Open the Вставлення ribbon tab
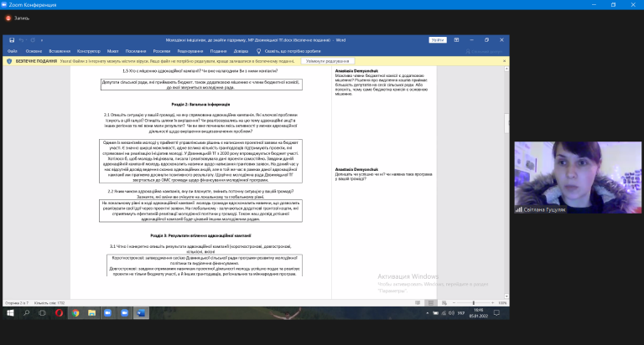 coord(60,51)
